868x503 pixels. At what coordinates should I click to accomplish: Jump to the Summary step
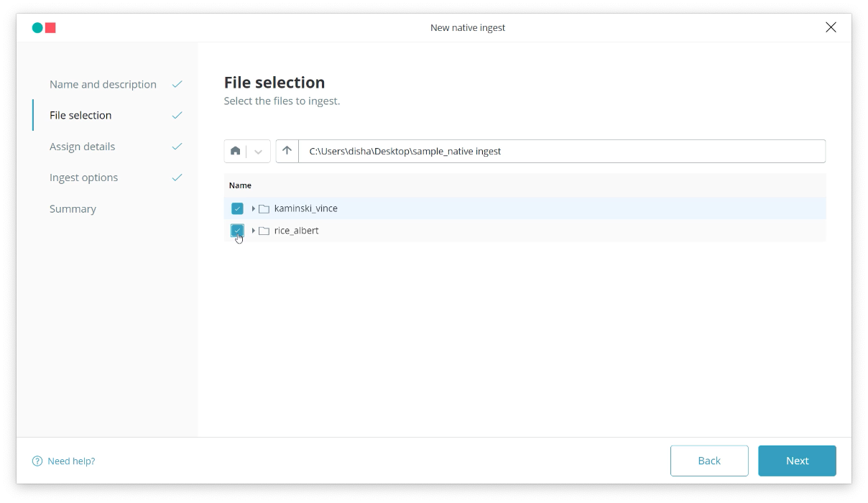click(x=73, y=209)
